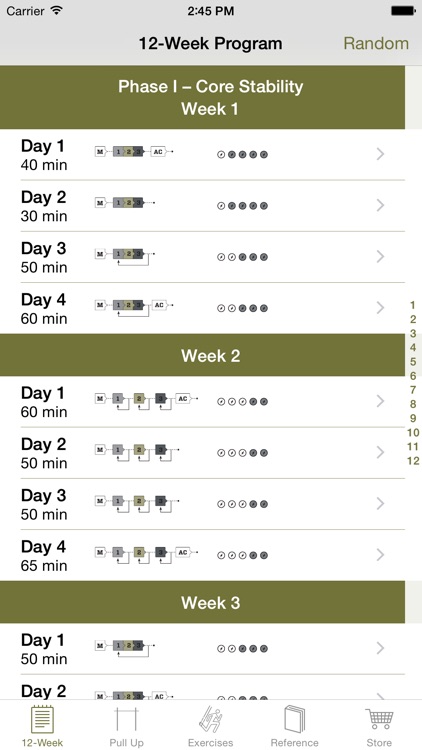
Task: Tap Week 1 Day 1 workout flow diagram
Action: [x=134, y=152]
